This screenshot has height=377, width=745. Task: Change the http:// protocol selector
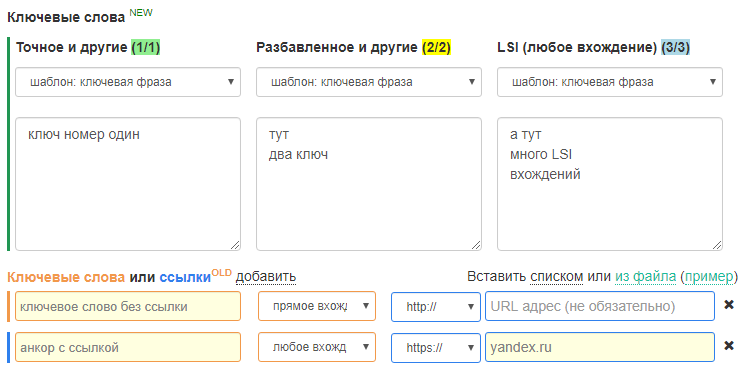click(x=436, y=307)
